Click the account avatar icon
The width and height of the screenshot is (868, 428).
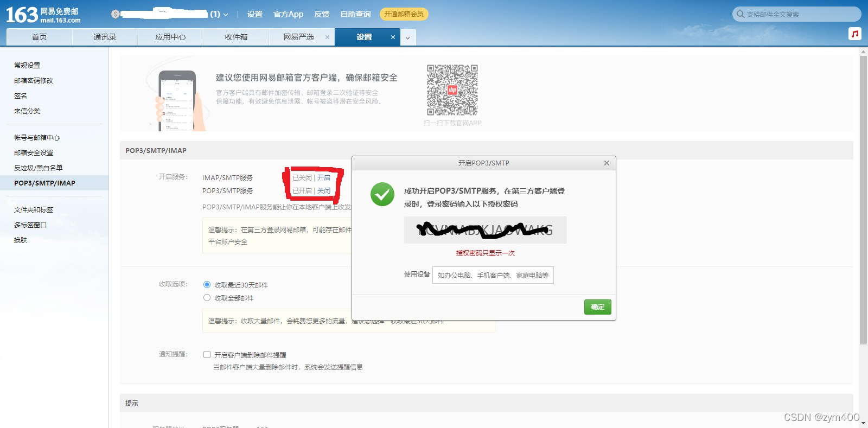click(115, 14)
